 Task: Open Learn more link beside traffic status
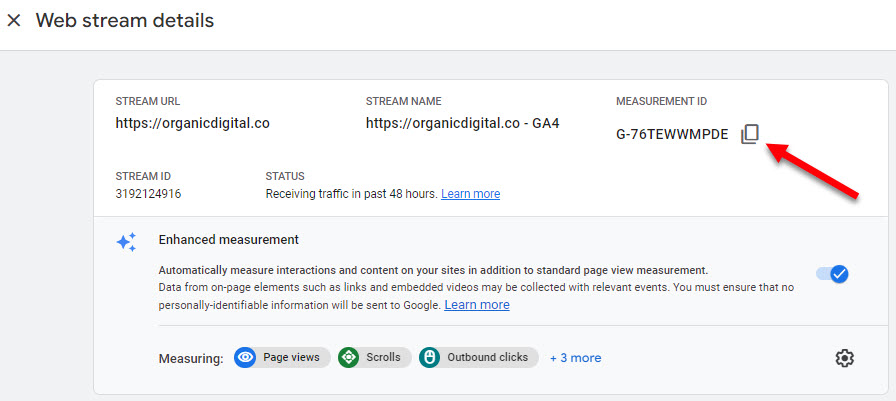(470, 194)
